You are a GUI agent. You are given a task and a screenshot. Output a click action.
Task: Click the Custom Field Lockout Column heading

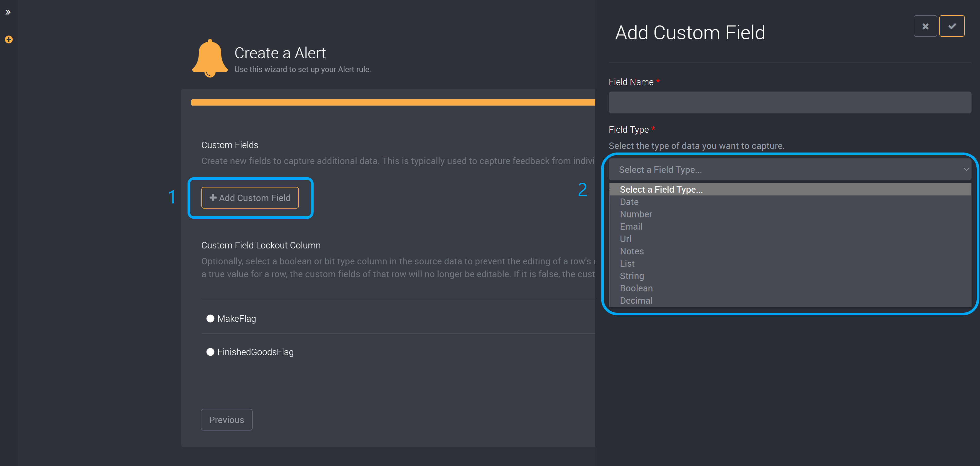point(261,245)
